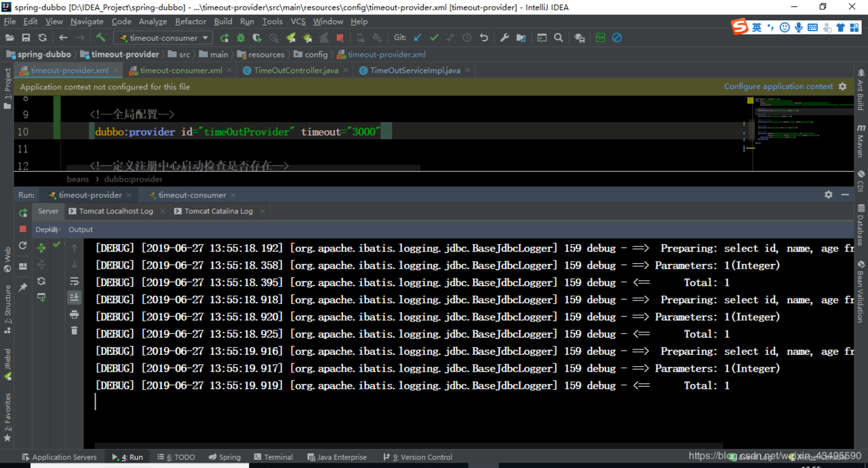Screen dimensions: 868x468
Task: Save all files via floppy disk icon
Action: pos(26,38)
